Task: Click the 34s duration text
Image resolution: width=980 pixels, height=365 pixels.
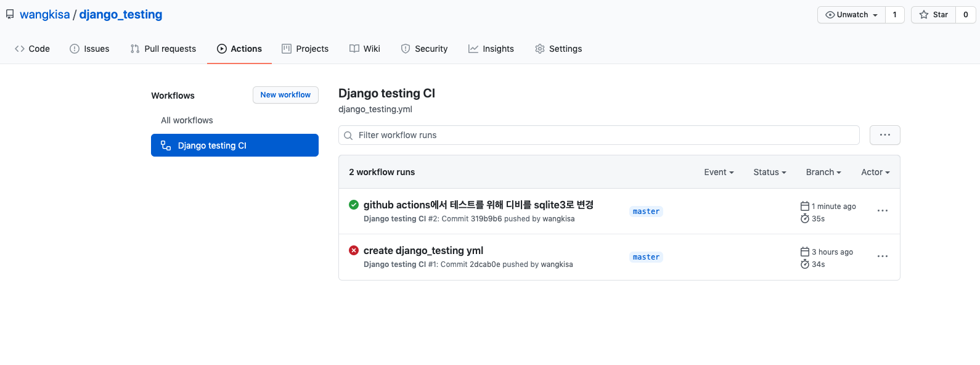Action: point(819,265)
